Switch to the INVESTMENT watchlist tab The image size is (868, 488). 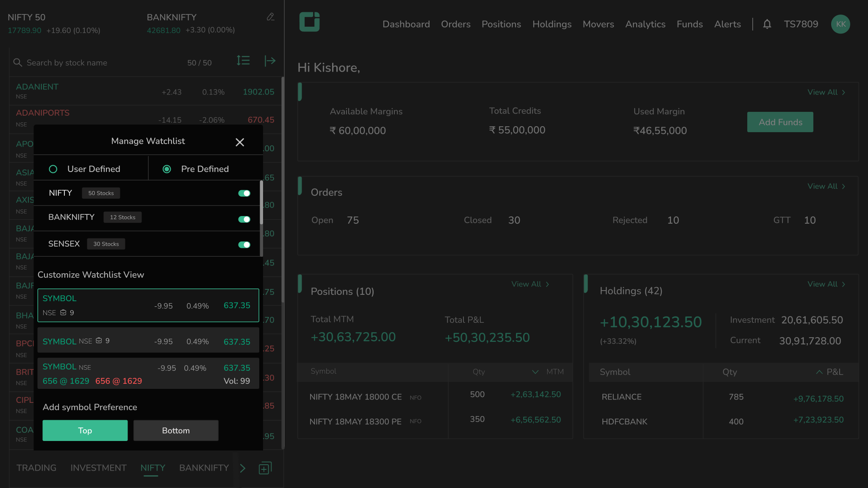click(98, 468)
